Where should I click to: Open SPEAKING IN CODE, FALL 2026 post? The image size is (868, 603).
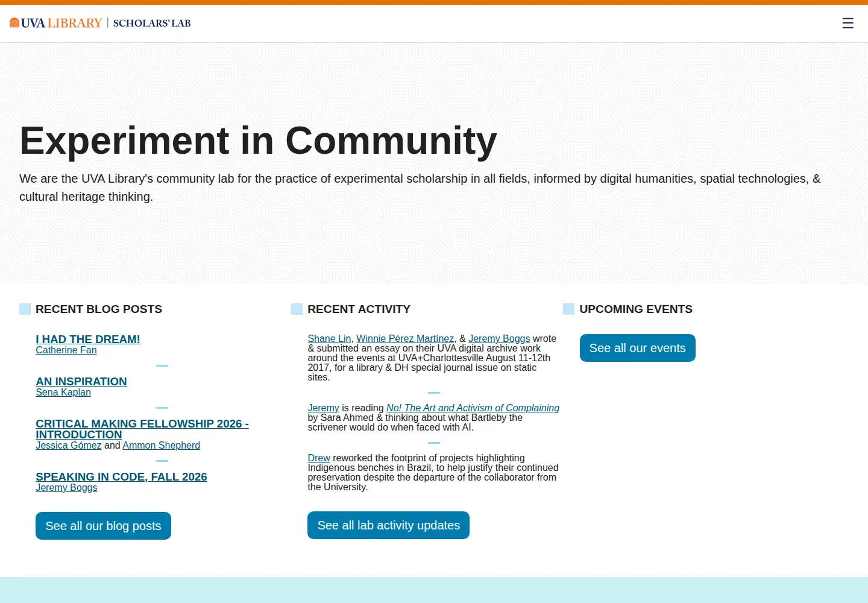[x=121, y=477]
